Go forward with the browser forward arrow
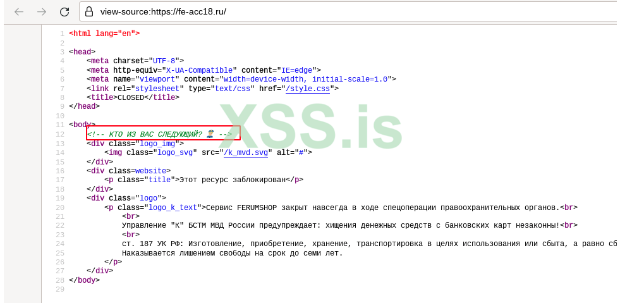The height and width of the screenshot is (303, 644). coord(42,12)
